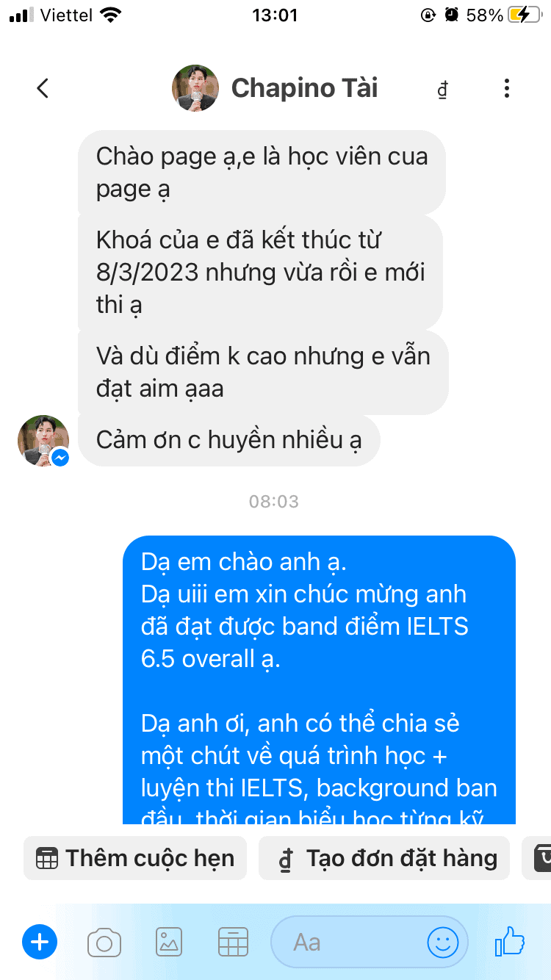Screen dimensions: 551x980
Task: Open the emoji smiley picker
Action: pos(443,943)
